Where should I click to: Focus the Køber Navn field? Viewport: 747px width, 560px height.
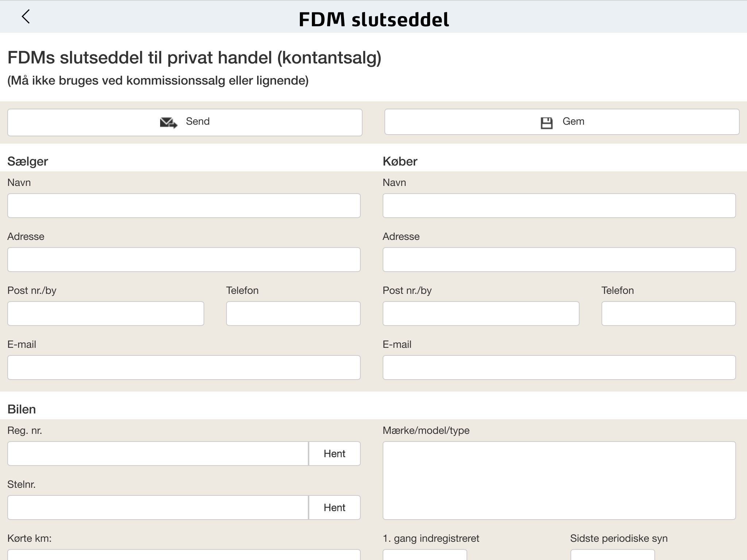[559, 206]
